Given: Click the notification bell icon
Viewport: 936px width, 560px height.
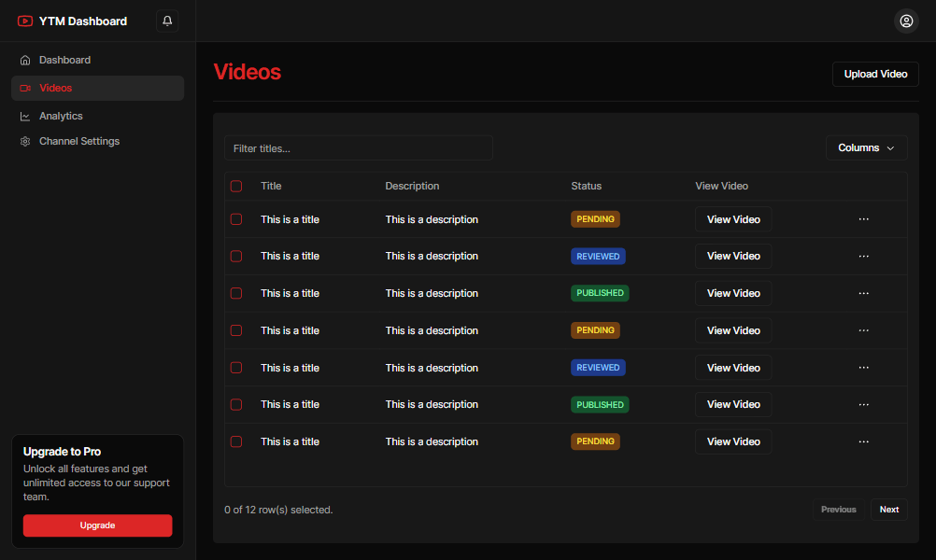Looking at the screenshot, I should pos(167,21).
